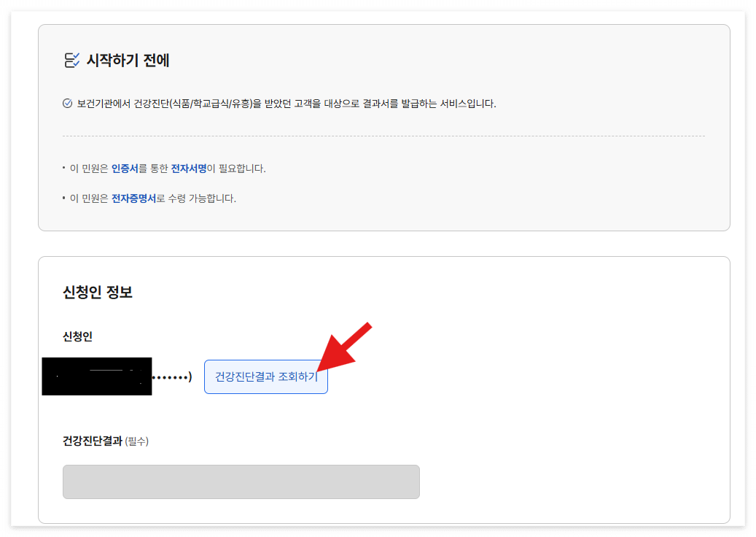The width and height of the screenshot is (756, 537).
Task: Click the circled checkmark icon before the service notice
Action: pos(66,104)
